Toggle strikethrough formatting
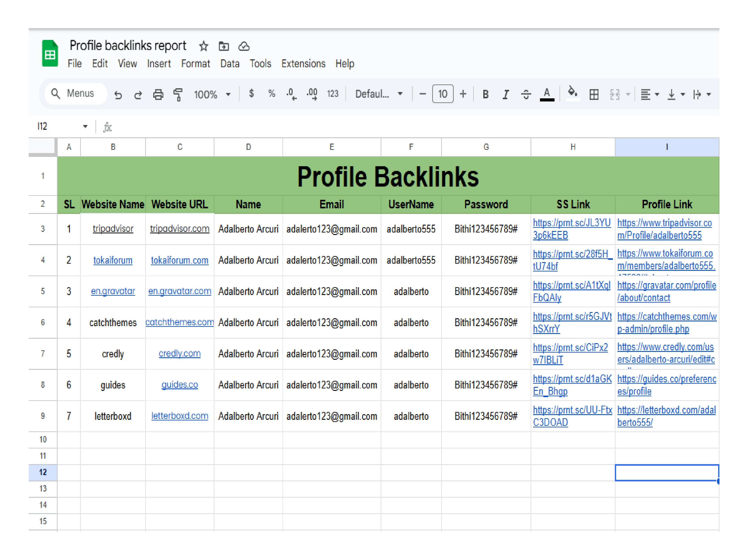Viewport: 747px width, 560px height. pyautogui.click(x=526, y=95)
